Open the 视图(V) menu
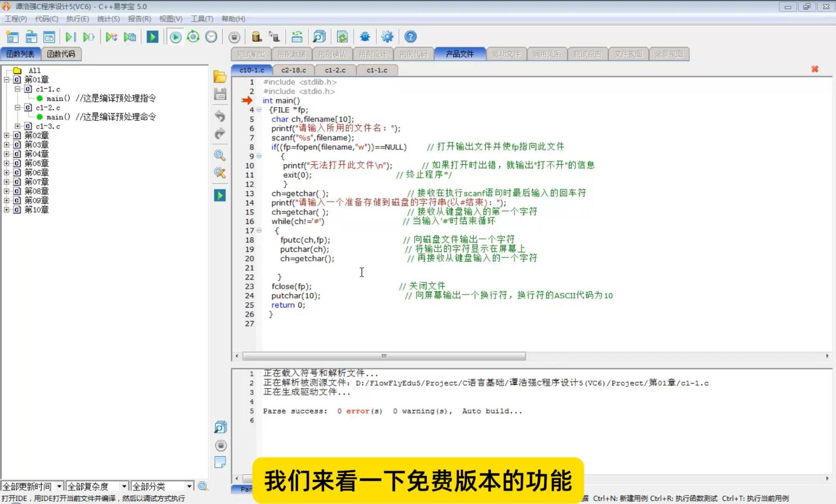This screenshot has width=836, height=504. 170,19
